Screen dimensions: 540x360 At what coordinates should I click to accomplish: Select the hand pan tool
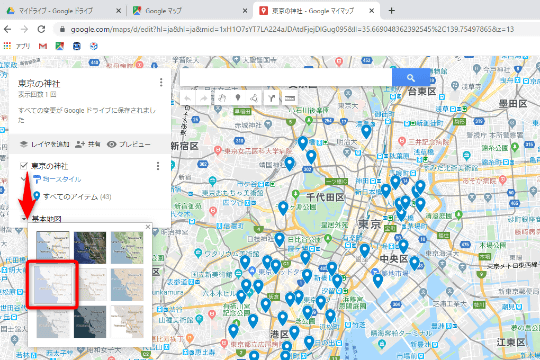[x=221, y=99]
